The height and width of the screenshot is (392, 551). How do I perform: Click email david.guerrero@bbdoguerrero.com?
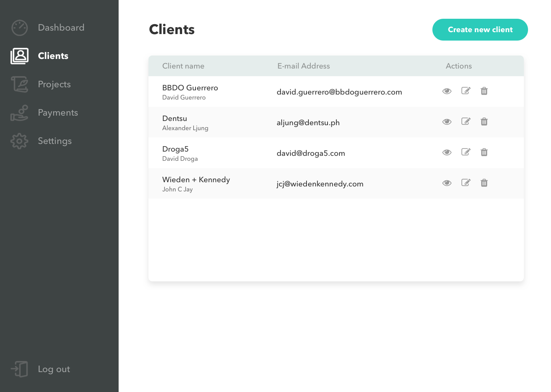[339, 92]
